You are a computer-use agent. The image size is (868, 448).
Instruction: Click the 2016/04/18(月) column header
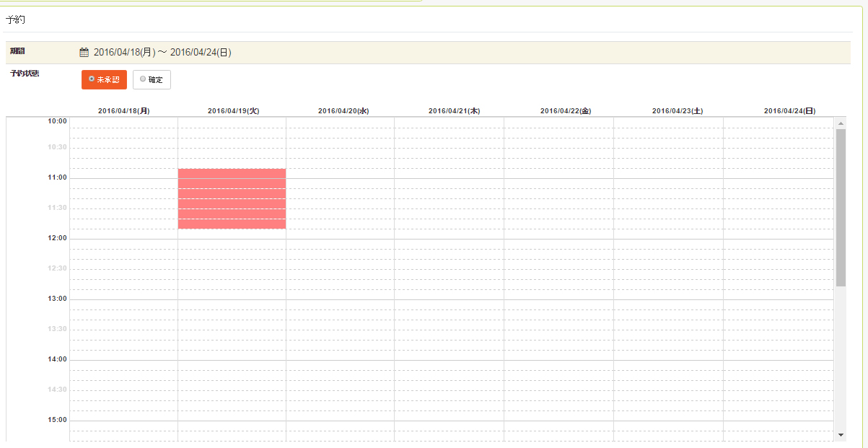[x=124, y=111]
